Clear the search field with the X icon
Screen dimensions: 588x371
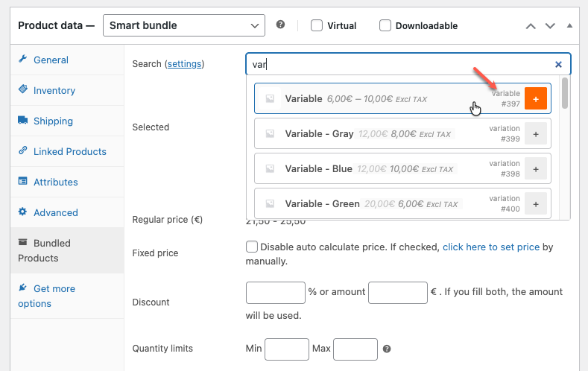pyautogui.click(x=559, y=65)
